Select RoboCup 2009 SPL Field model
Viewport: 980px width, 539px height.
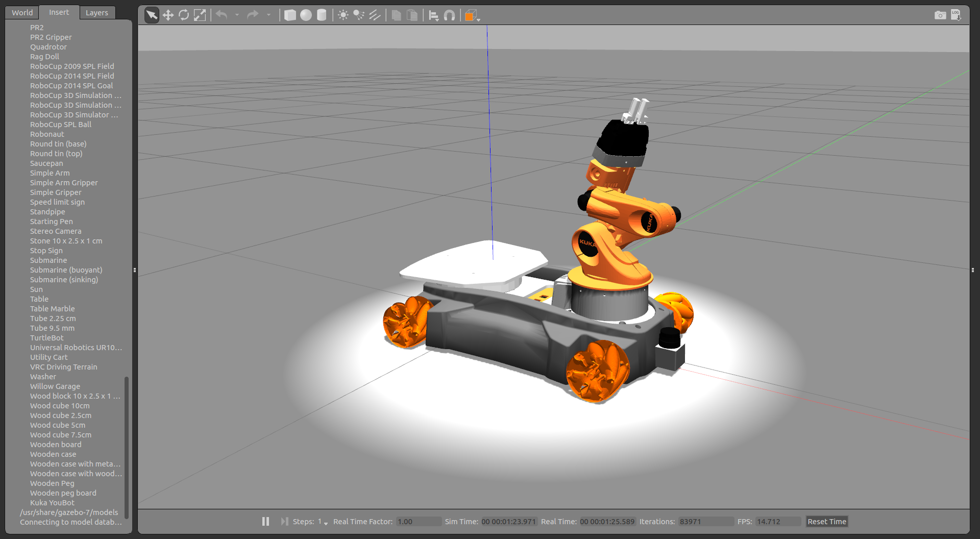72,66
